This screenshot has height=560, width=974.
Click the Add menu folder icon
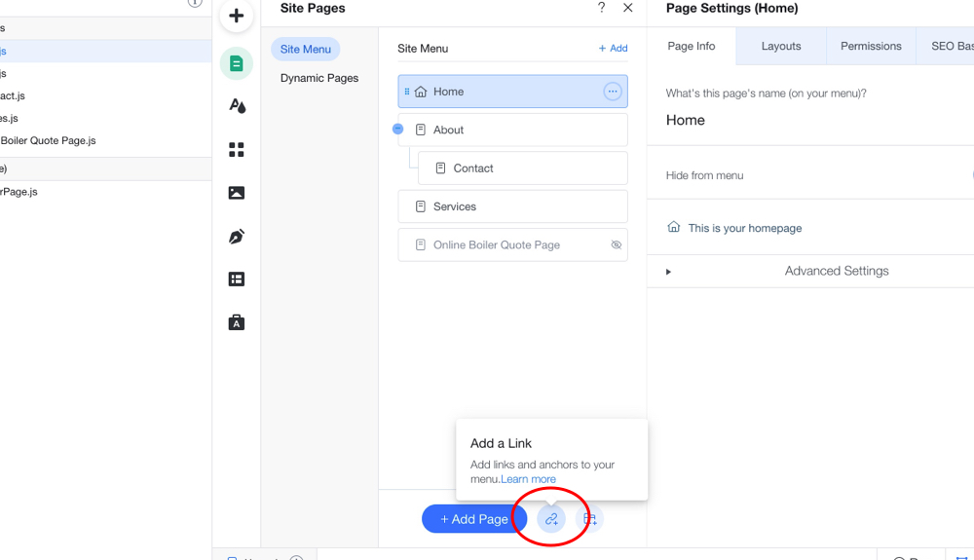589,519
